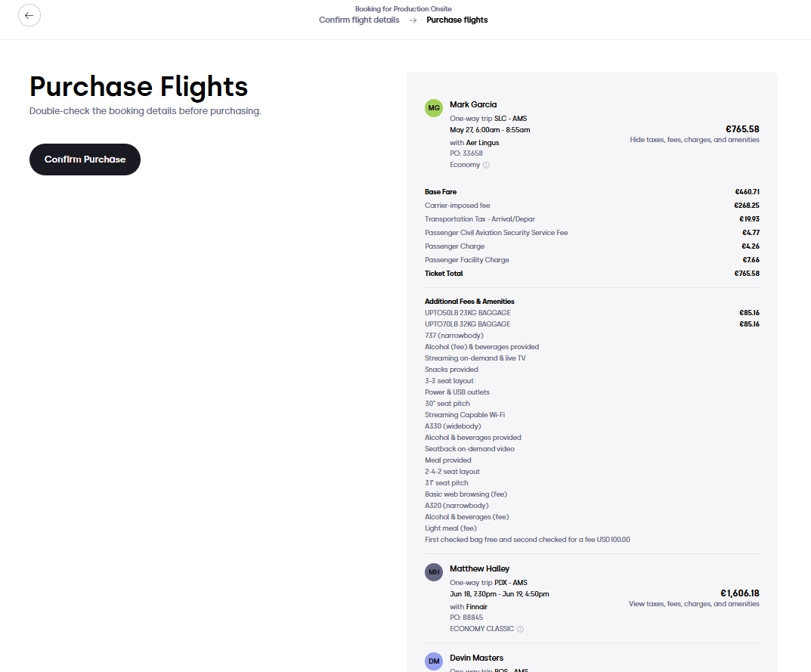Image resolution: width=811 pixels, height=672 pixels.
Task: Click Mark Garcia's traveler name
Action: pyautogui.click(x=472, y=104)
